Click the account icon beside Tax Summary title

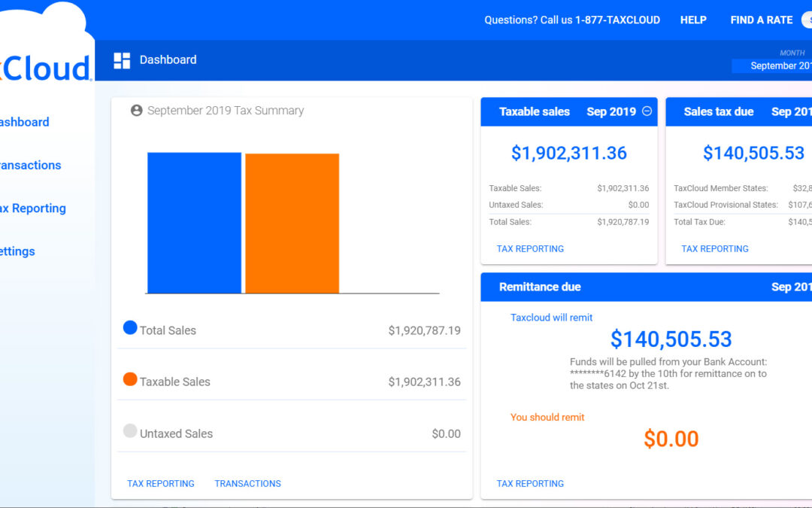pyautogui.click(x=137, y=111)
